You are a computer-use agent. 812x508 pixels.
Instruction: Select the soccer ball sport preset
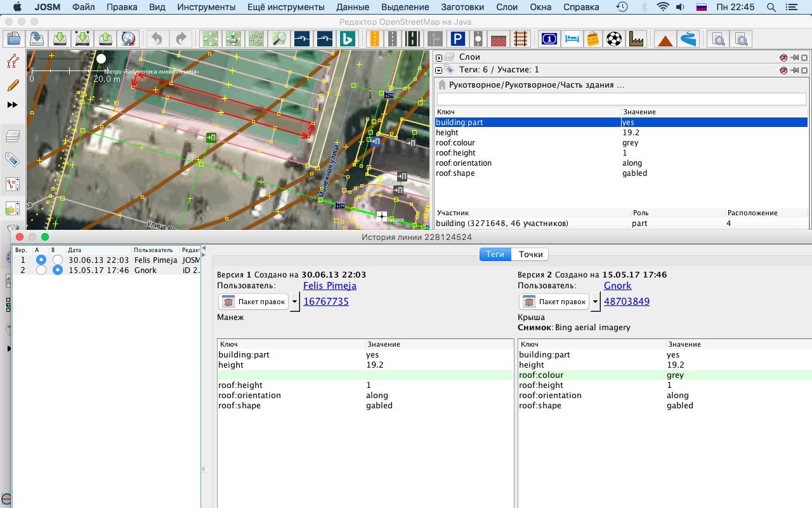pos(614,39)
